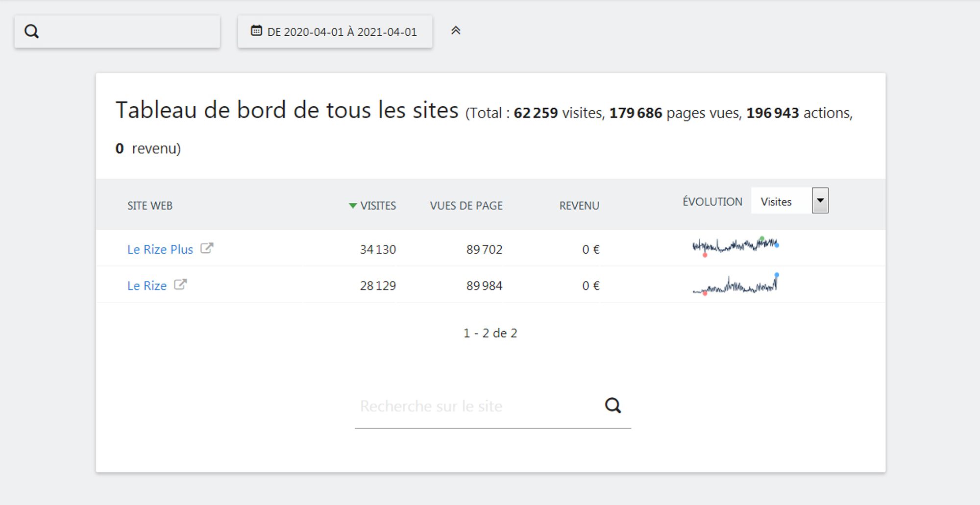Click the search magnifier icon top left

point(32,31)
